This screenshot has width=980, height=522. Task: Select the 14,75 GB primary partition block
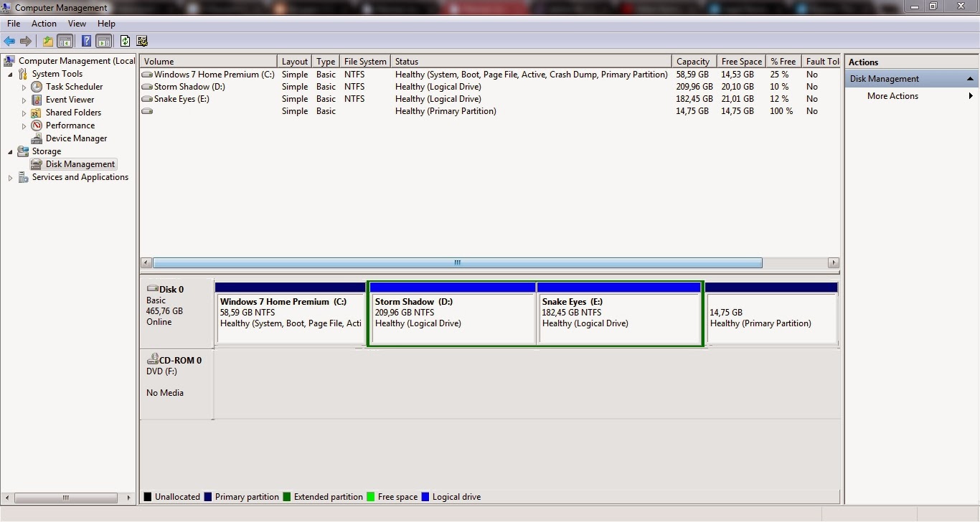click(x=772, y=314)
